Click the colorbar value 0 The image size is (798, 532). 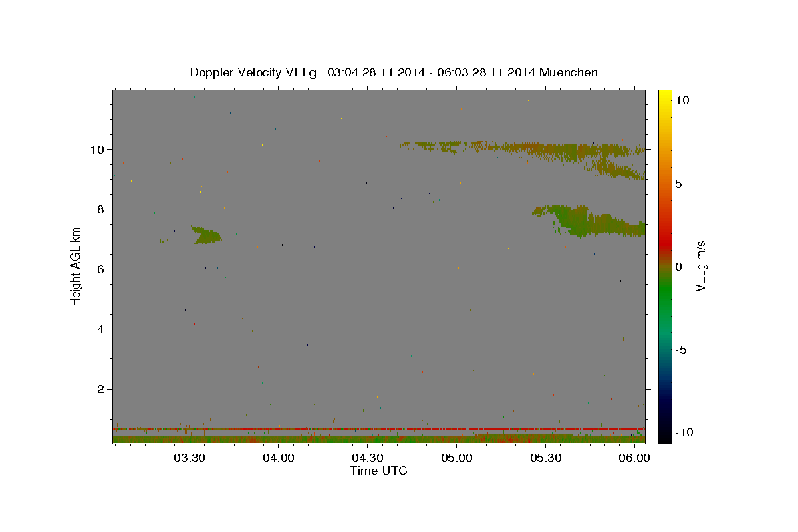[x=678, y=267]
